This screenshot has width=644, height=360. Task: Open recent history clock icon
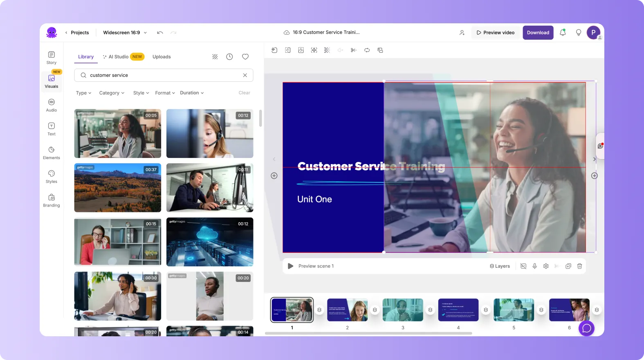pyautogui.click(x=229, y=57)
